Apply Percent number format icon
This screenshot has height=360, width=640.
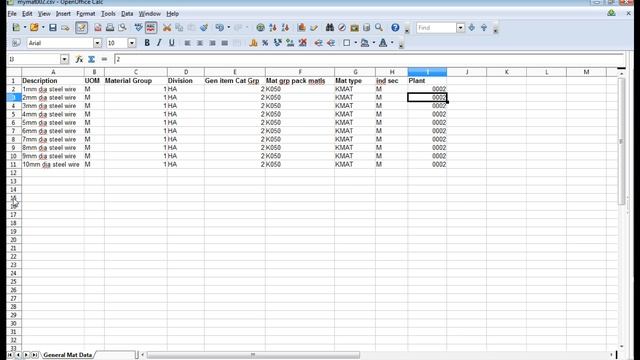[265, 43]
